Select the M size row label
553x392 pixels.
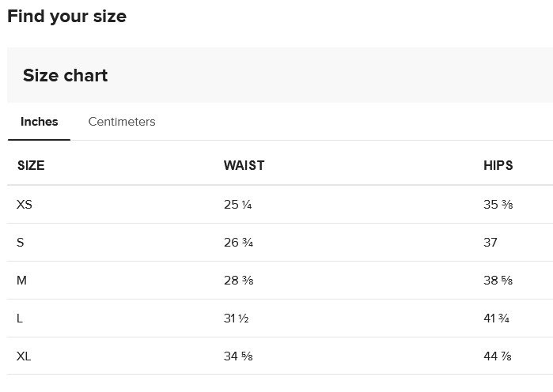click(21, 281)
